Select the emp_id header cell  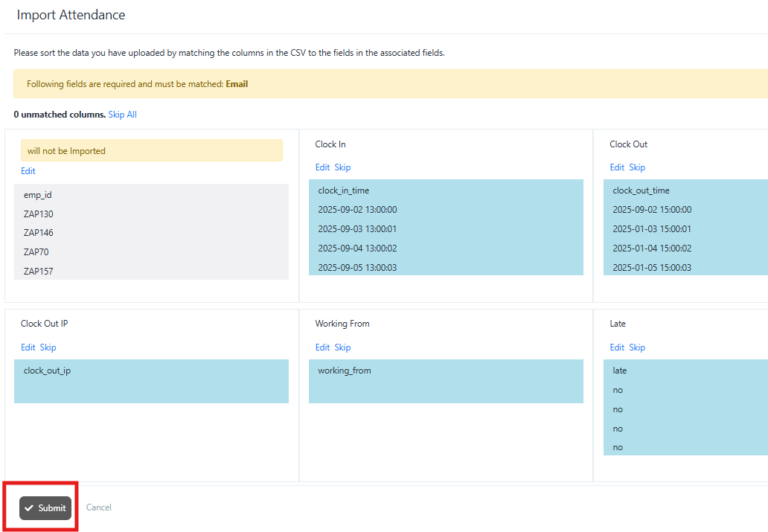pyautogui.click(x=38, y=195)
